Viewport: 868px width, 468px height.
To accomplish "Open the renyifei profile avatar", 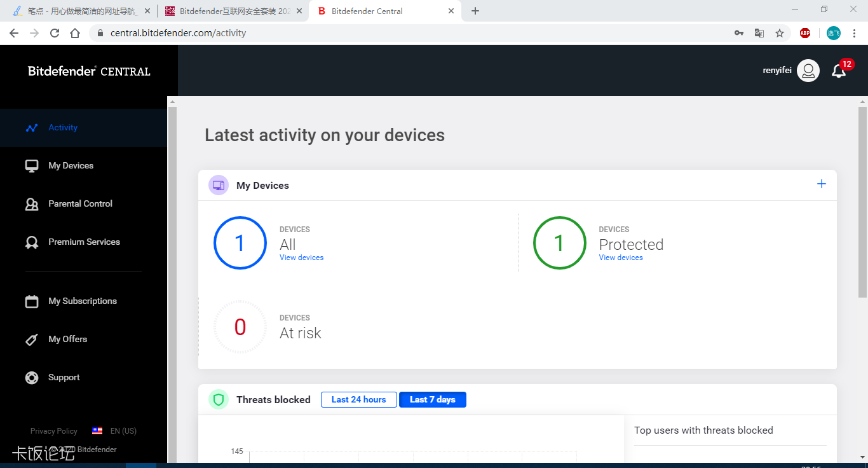I will [808, 71].
